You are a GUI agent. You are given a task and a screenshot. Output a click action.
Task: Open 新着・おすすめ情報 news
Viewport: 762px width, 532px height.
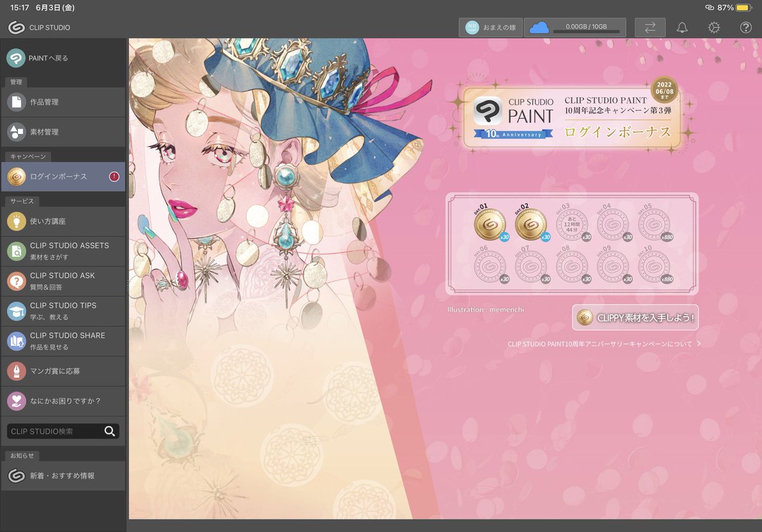point(63,475)
